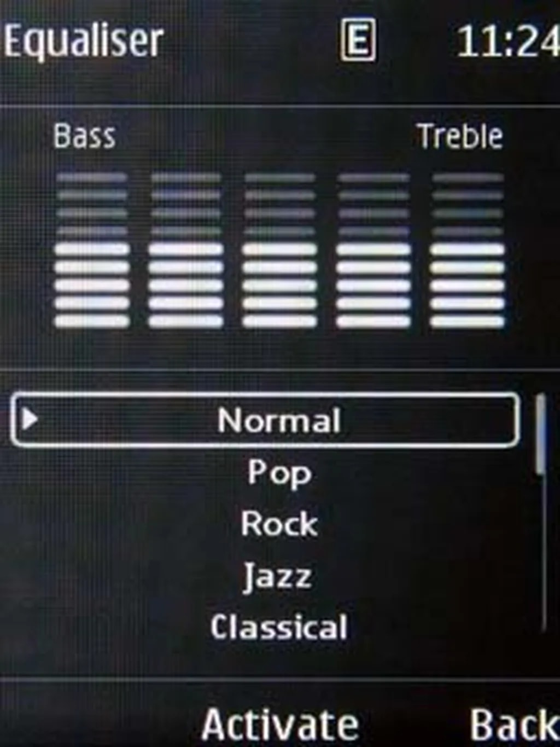The image size is (560, 747).
Task: Click the second equaliser band bar
Action: coord(186,250)
